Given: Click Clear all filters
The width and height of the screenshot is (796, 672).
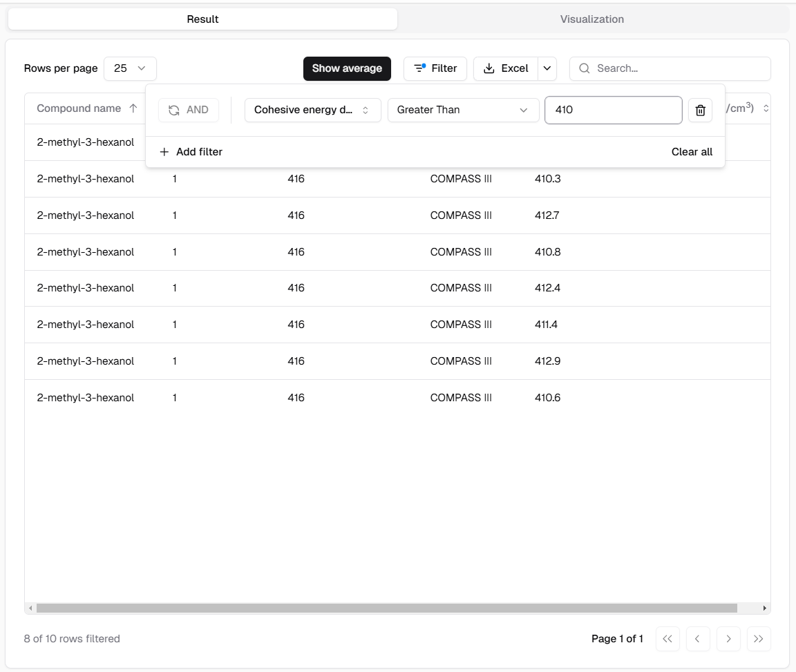Looking at the screenshot, I should [692, 152].
